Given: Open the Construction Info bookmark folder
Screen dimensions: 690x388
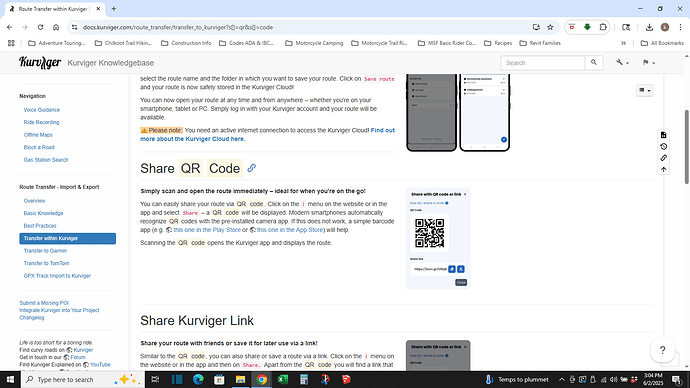Looking at the screenshot, I should tap(186, 43).
